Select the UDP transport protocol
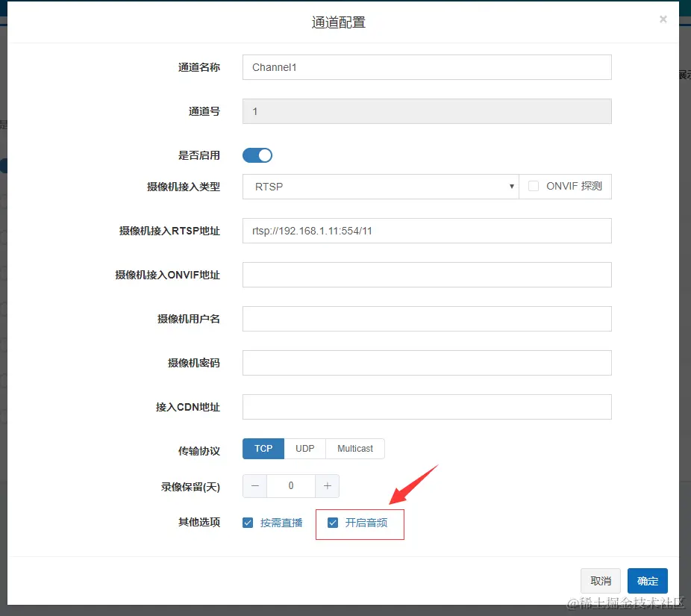This screenshot has height=616, width=691. click(x=304, y=448)
